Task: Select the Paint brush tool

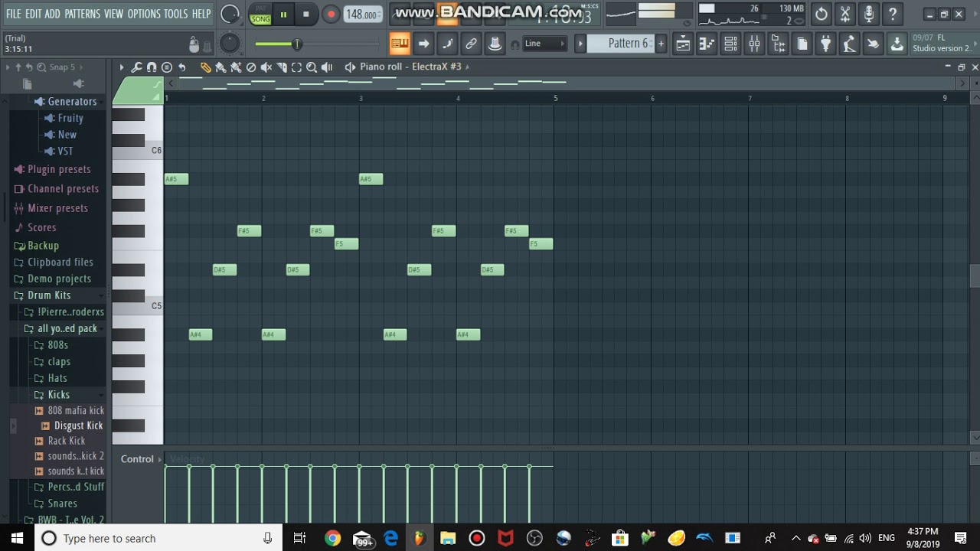Action: 220,67
